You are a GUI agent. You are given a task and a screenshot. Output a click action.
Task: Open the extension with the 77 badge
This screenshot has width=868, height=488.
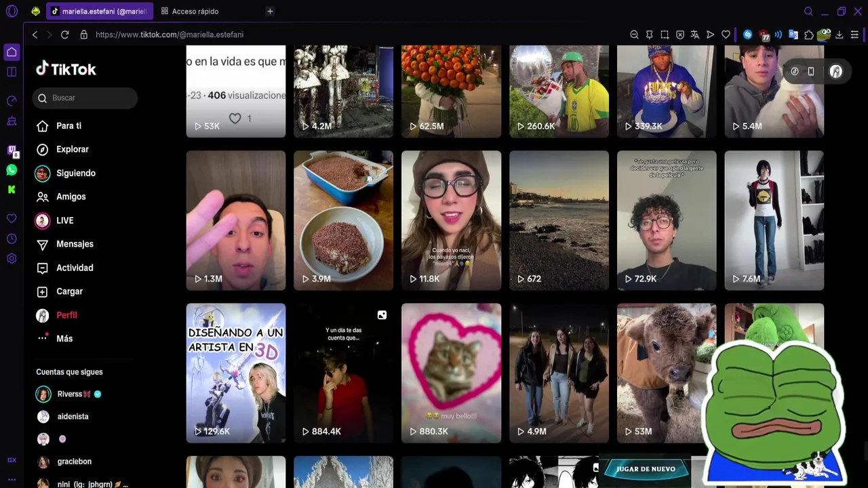click(764, 35)
